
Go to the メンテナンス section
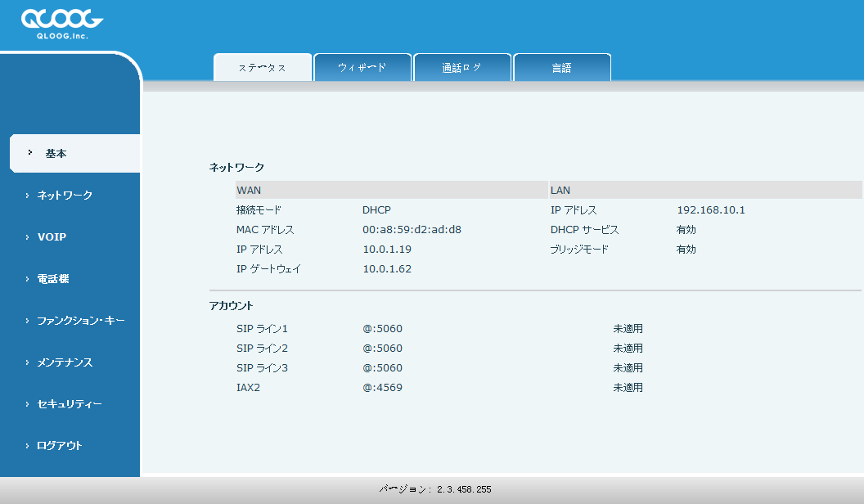[65, 362]
